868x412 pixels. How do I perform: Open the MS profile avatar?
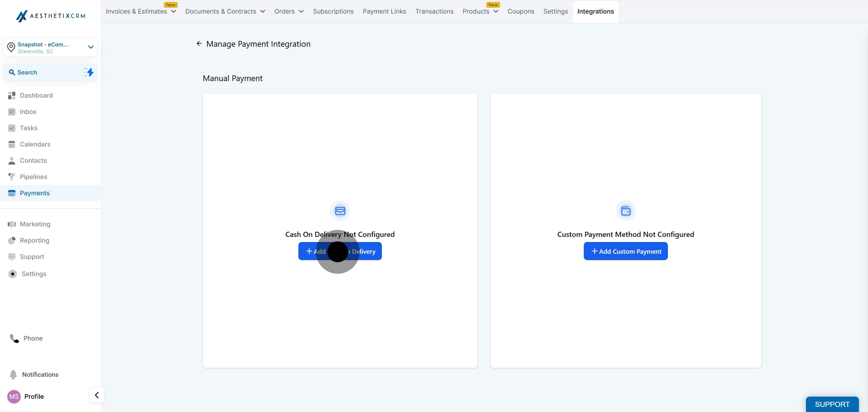coord(14,397)
